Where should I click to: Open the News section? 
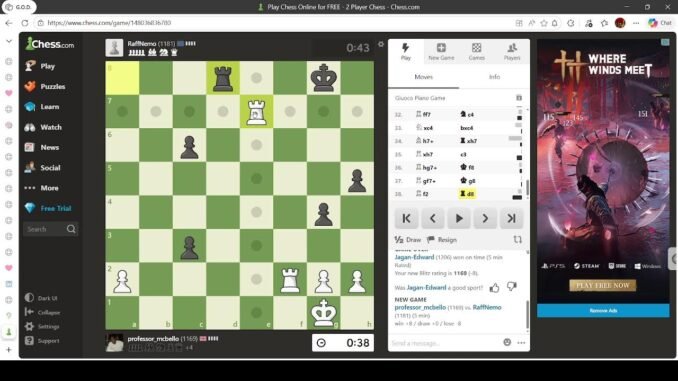click(42, 147)
